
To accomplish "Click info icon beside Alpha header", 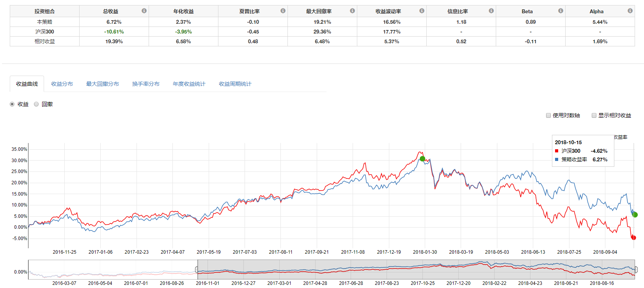I will (x=630, y=11).
